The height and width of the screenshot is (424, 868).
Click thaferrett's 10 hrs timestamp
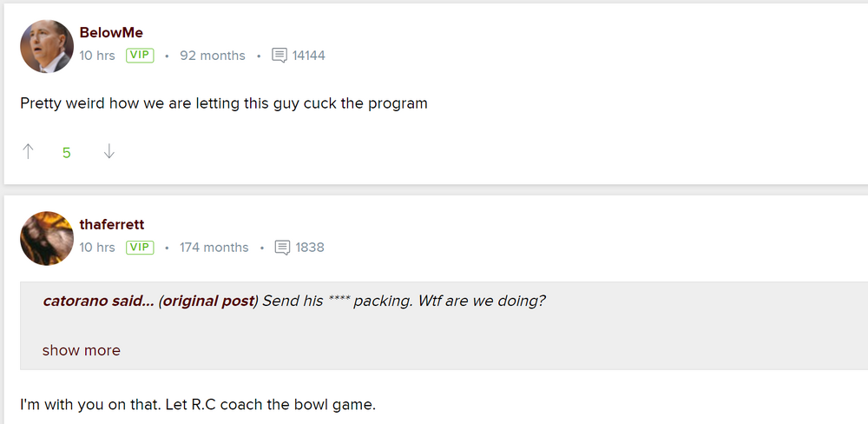97,248
